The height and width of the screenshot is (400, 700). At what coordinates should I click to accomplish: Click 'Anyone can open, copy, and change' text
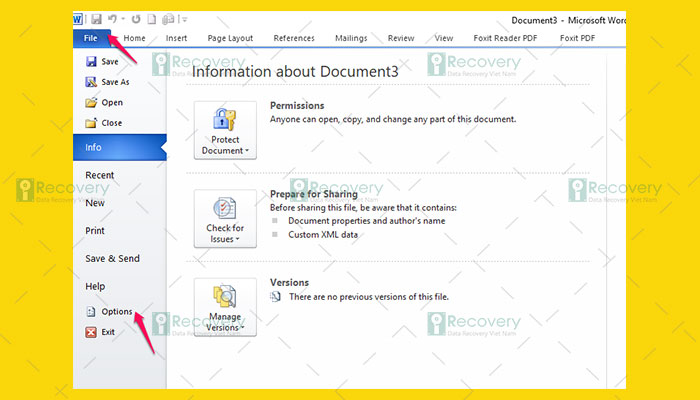click(393, 120)
